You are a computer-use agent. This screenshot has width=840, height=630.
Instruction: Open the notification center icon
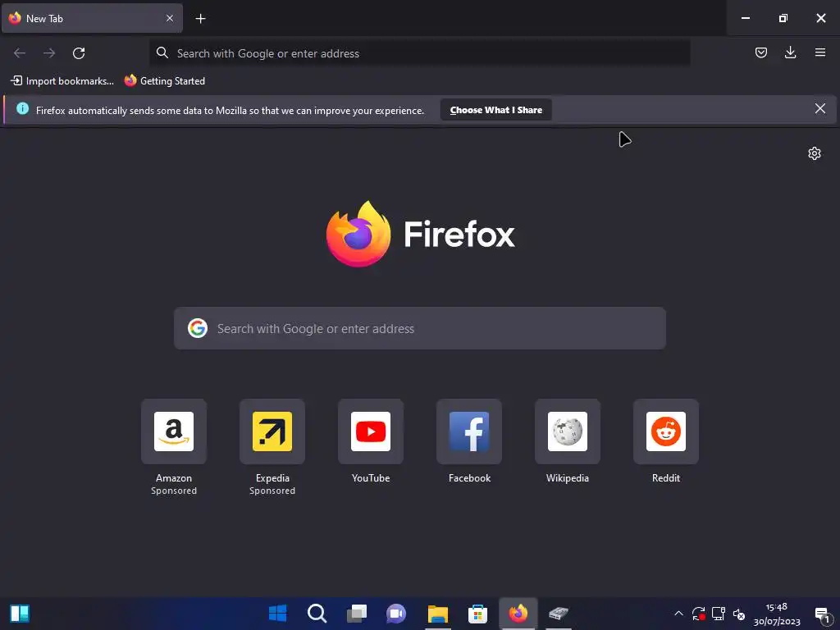823,614
